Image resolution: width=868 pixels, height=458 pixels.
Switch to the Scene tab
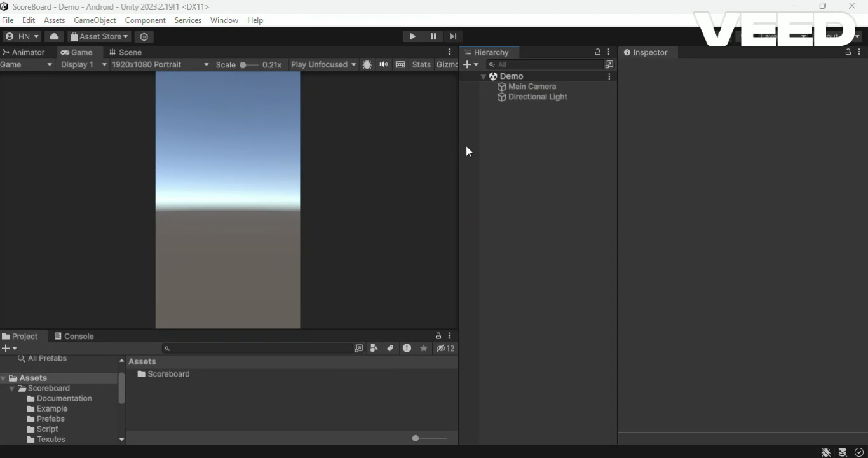pos(125,52)
